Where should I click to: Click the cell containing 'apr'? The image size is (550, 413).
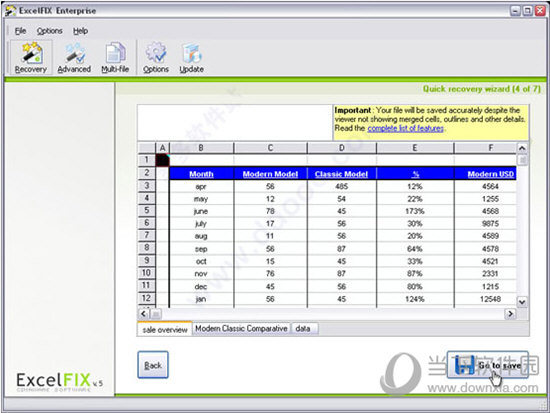[x=201, y=186]
